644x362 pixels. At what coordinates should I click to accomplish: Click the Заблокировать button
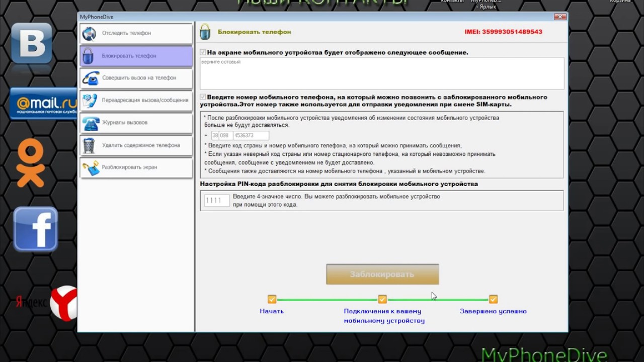(382, 275)
